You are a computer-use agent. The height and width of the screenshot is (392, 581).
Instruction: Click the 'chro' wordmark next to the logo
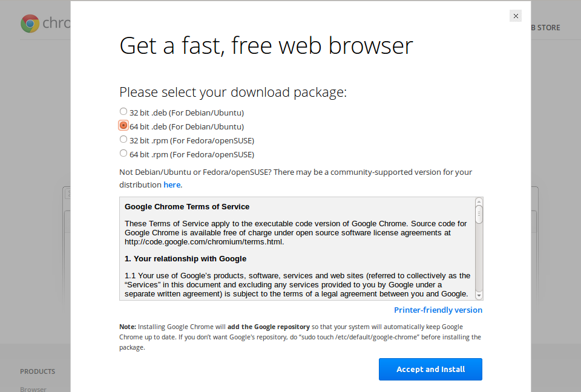pyautogui.click(x=56, y=23)
